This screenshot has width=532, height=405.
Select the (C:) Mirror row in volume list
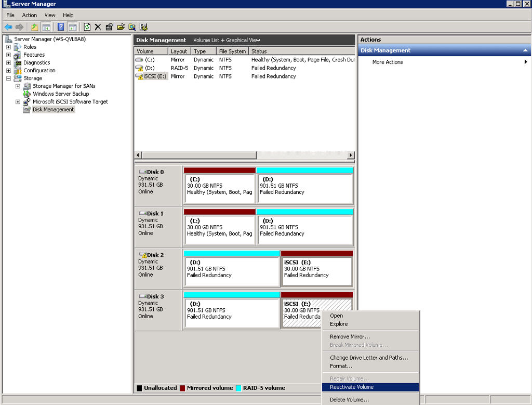tap(244, 60)
